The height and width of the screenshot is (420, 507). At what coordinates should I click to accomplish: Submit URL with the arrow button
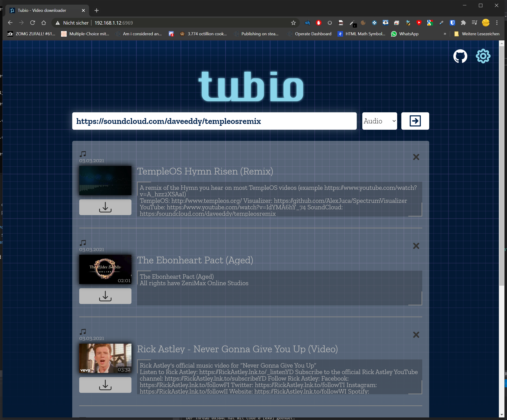point(415,121)
